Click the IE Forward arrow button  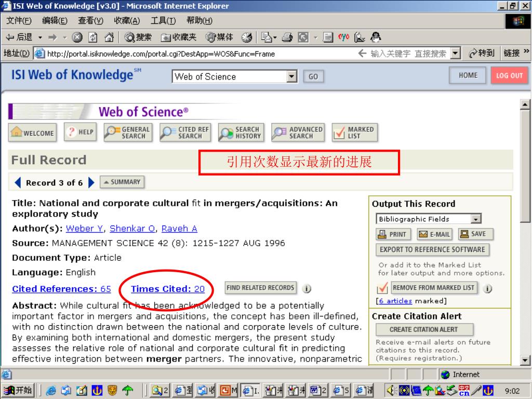[x=52, y=37]
